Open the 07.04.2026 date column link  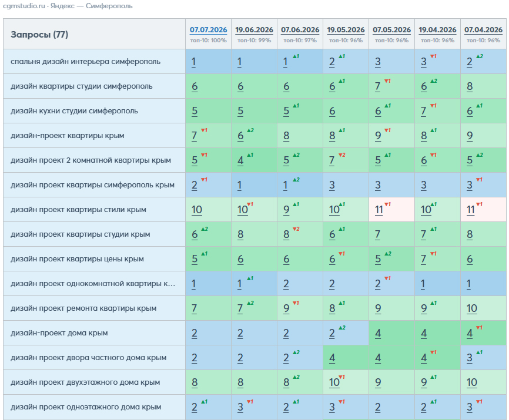click(x=483, y=30)
